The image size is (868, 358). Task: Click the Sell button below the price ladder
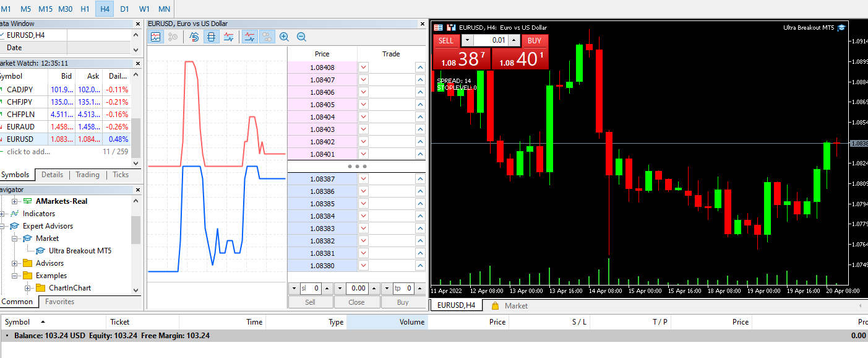pyautogui.click(x=311, y=302)
